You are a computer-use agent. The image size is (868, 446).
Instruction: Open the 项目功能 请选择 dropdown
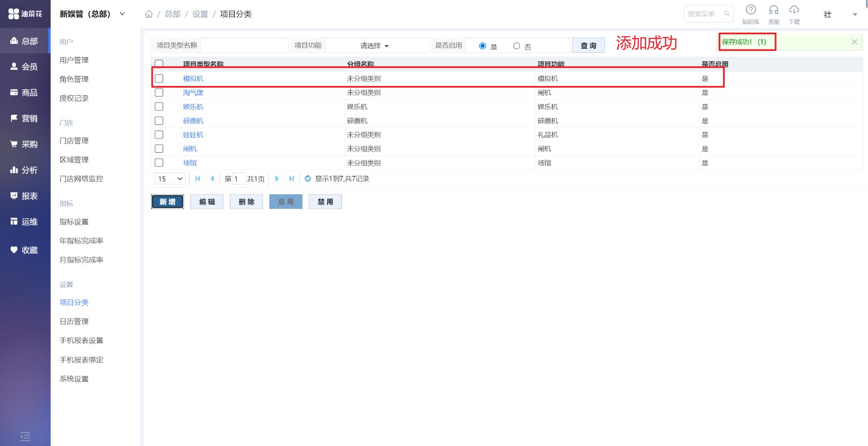tap(377, 46)
